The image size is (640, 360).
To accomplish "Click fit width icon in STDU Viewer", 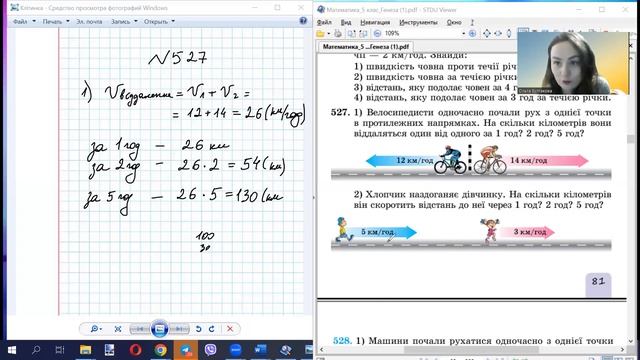I will [x=498, y=33].
